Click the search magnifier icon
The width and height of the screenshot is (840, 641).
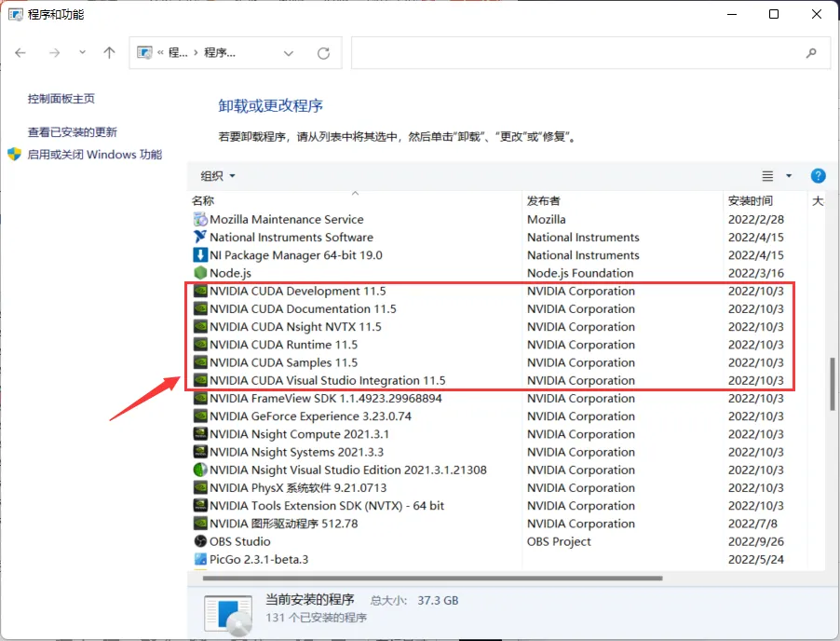pyautogui.click(x=811, y=52)
